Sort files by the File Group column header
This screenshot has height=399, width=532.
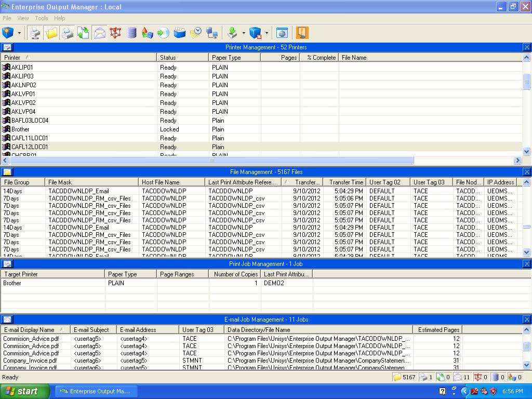(x=23, y=182)
